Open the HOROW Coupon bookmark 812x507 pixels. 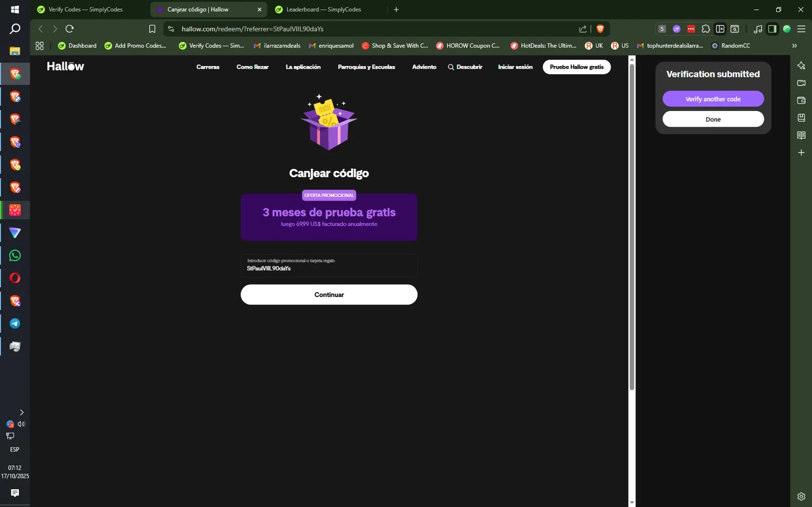tap(468, 46)
